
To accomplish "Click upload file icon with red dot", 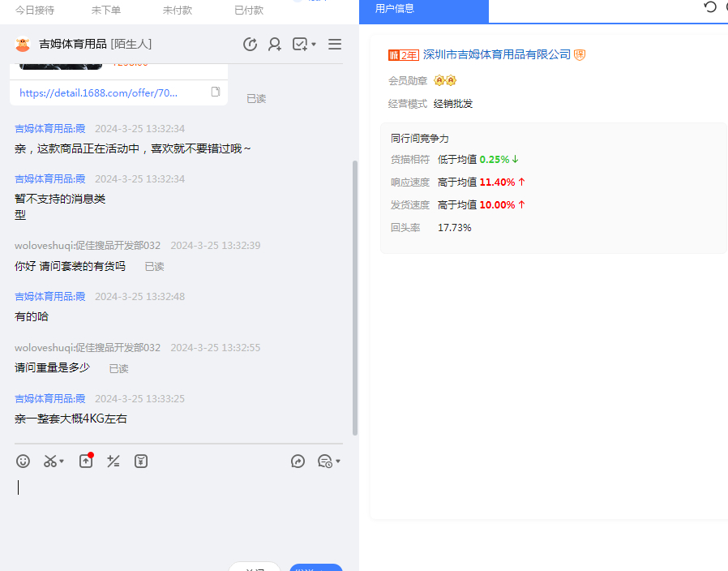I will point(86,461).
